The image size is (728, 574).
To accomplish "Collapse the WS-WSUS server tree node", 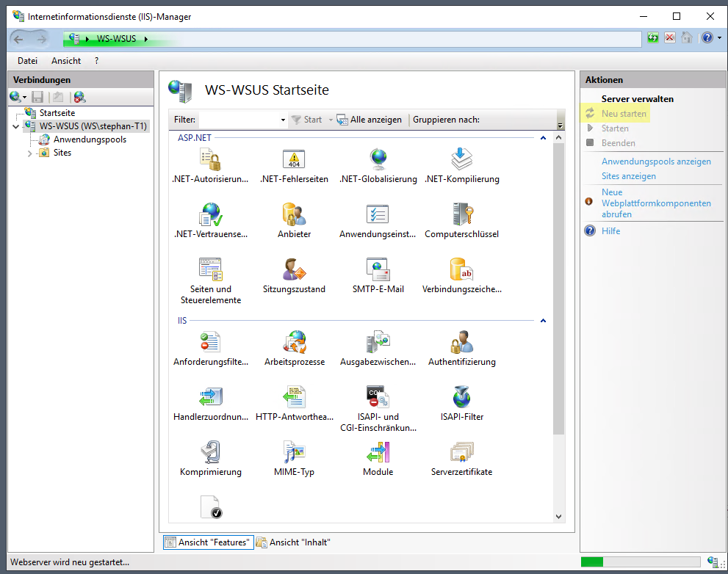I will click(x=15, y=126).
